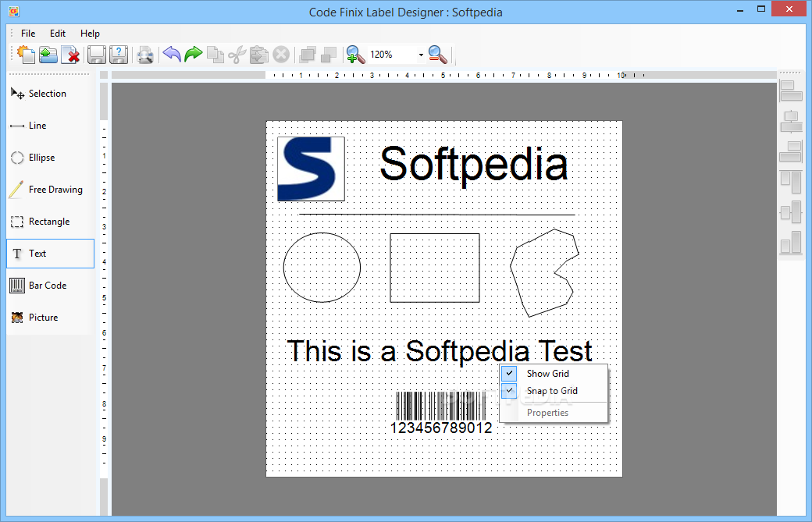Select the Ellipse tool
The image size is (812, 522).
pyautogui.click(x=50, y=158)
